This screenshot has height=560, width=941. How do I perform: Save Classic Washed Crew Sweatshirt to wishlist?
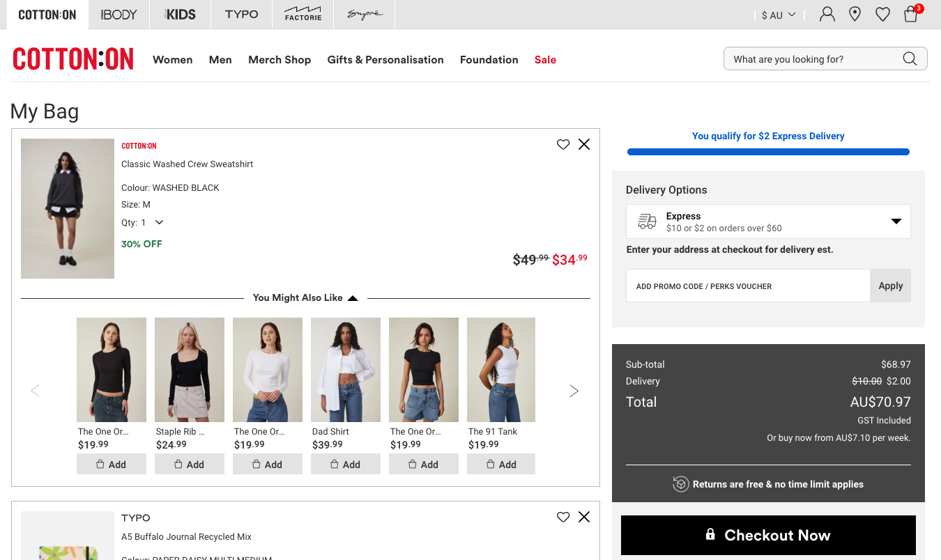click(563, 144)
